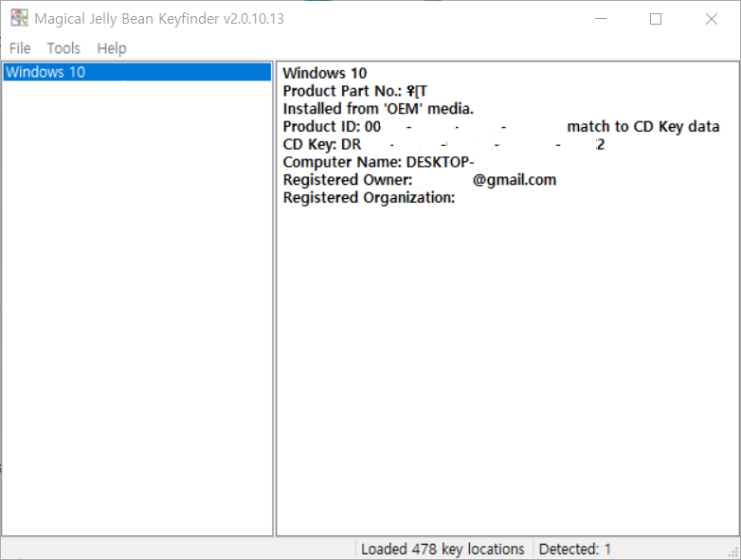Image resolution: width=741 pixels, height=560 pixels.
Task: Click the CD Key line
Action: pyautogui.click(x=443, y=144)
